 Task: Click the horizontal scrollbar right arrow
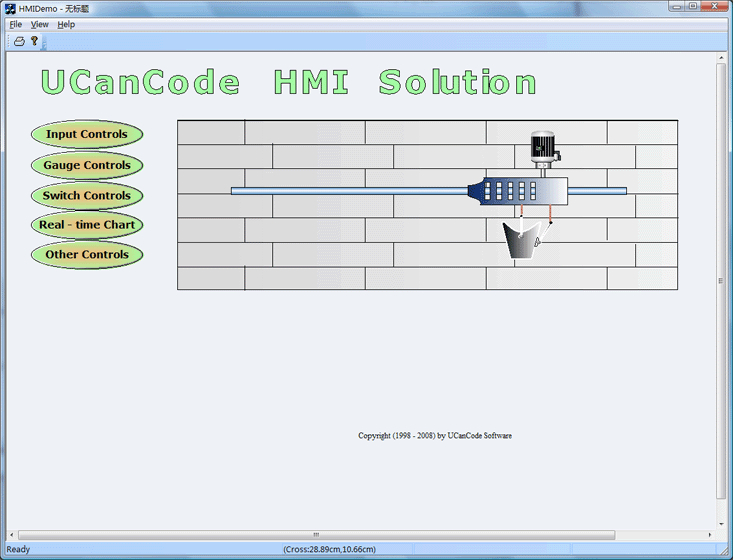click(x=710, y=535)
